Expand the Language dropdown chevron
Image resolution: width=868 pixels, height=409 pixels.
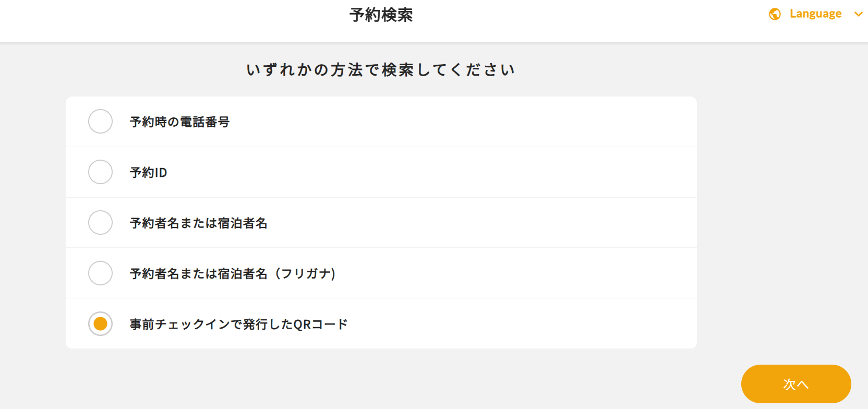(858, 14)
